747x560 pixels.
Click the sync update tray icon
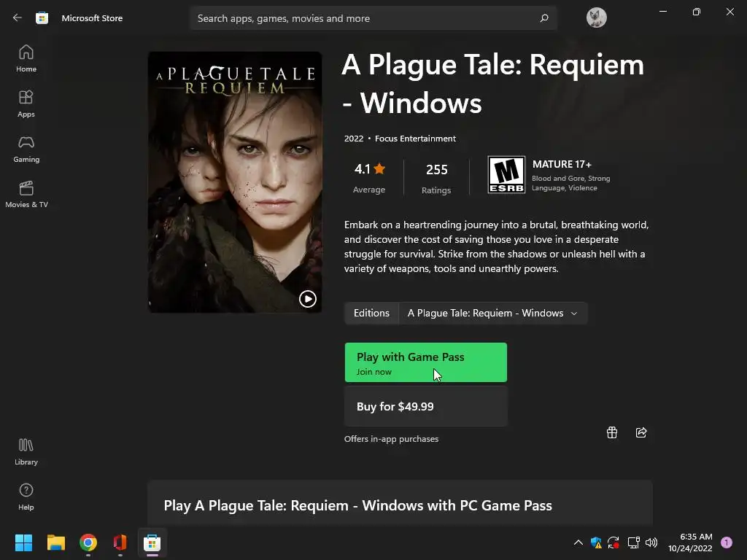click(614, 542)
